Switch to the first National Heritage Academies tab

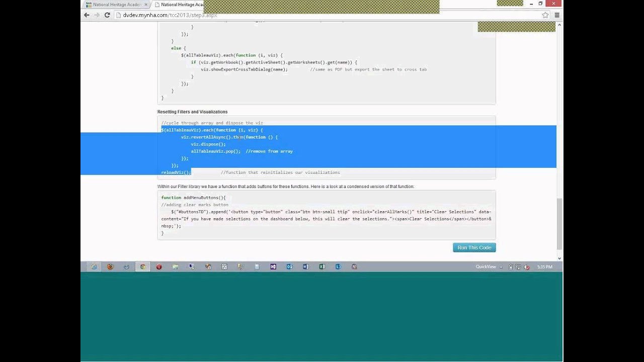pyautogui.click(x=116, y=4)
